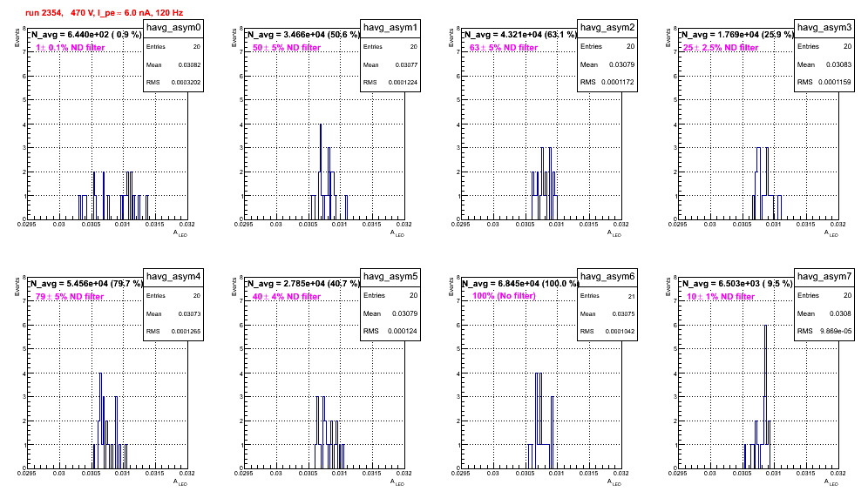
Task: Click the Entries row in havg_asym0 box
Action: click(x=173, y=47)
